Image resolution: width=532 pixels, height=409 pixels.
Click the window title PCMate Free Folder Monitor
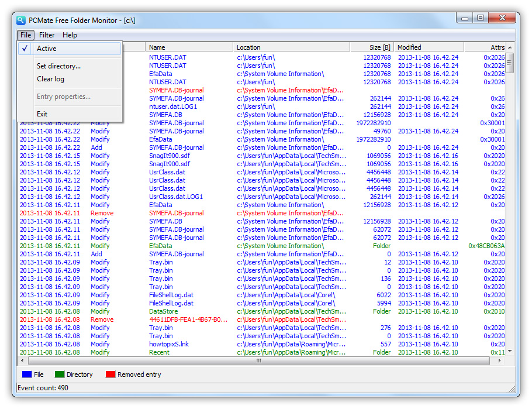point(73,20)
